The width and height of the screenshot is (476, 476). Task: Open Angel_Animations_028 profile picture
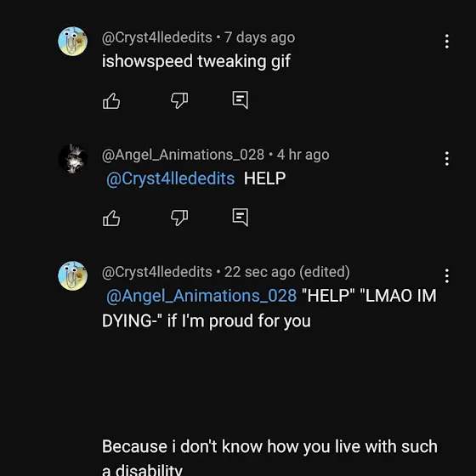[73, 159]
